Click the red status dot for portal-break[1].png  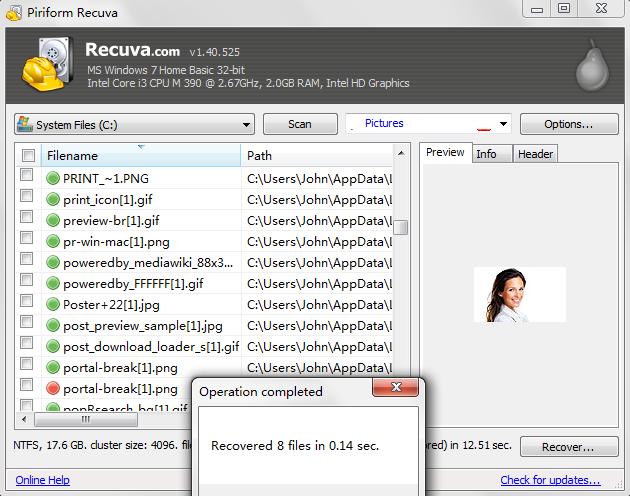pos(53,388)
